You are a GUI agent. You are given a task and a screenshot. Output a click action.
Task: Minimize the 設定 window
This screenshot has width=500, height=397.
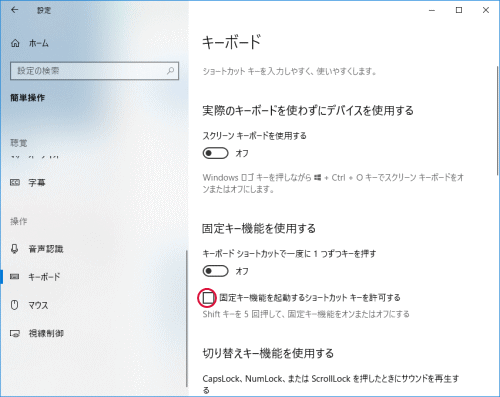(432, 10)
